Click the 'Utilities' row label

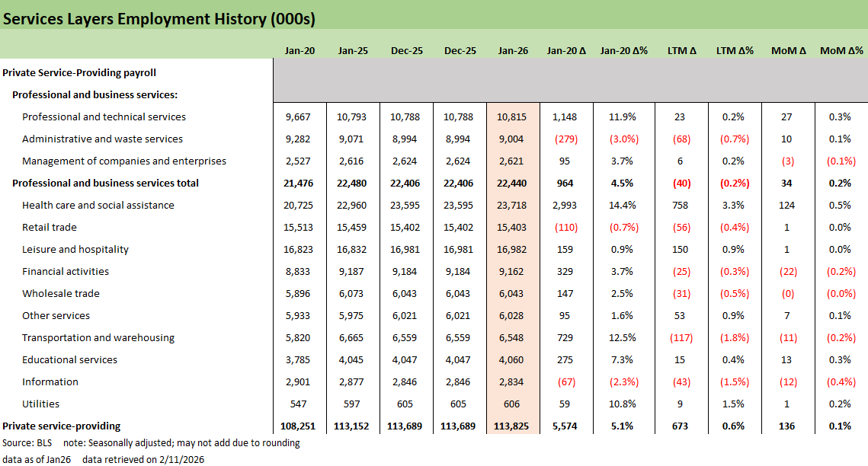tap(40, 404)
